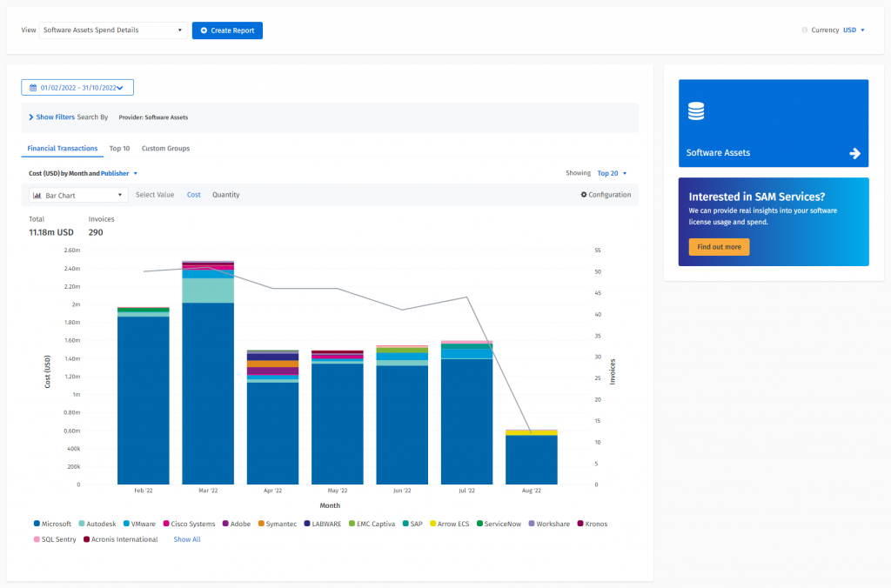Screen dimensions: 891x588
Task: Open Configuration gear settings
Action: [x=606, y=195]
